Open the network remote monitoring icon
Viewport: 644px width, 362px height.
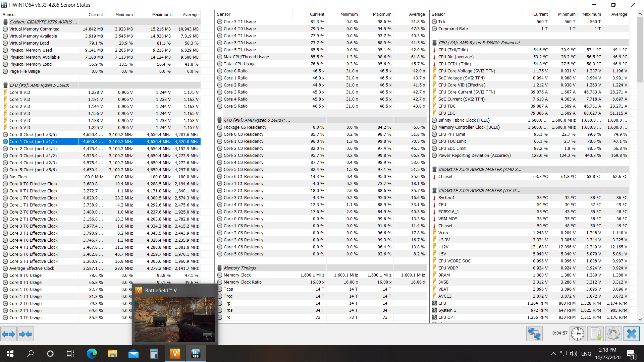(534, 334)
